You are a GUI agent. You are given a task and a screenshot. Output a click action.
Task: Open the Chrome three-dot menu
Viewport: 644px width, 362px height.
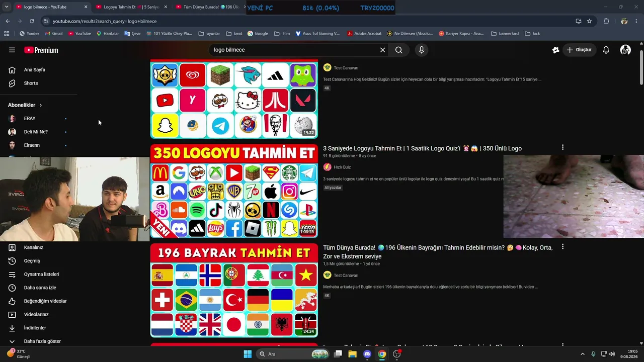click(x=637, y=21)
